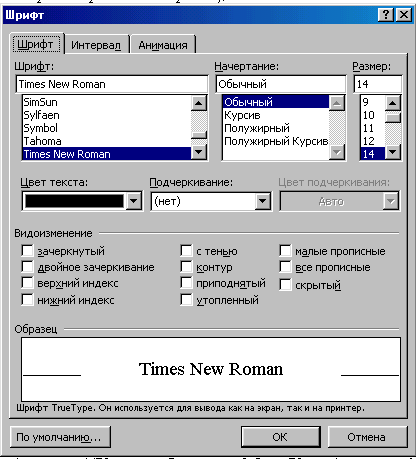Expand the Цвет текста dropdown arrow
The width and height of the screenshot is (416, 459).
point(134,201)
